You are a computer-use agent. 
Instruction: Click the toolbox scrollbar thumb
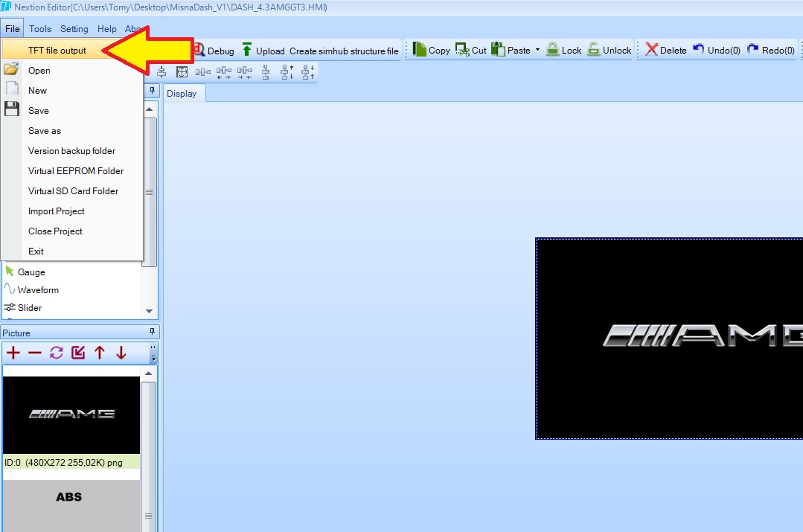tap(150, 192)
